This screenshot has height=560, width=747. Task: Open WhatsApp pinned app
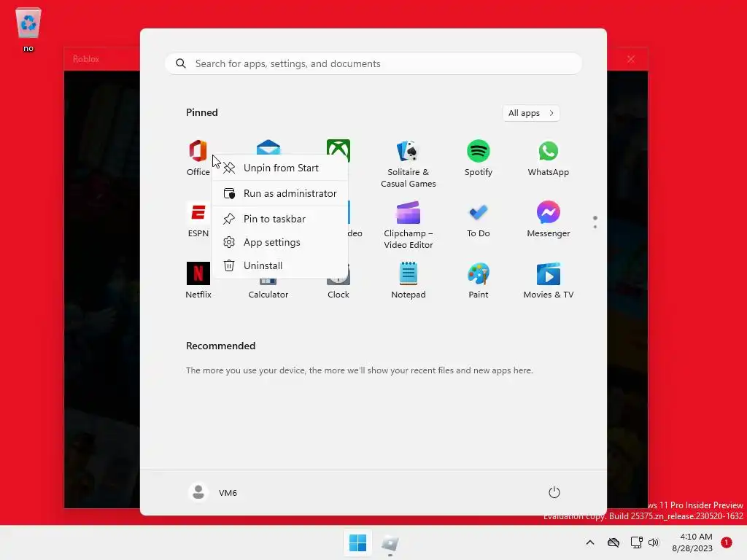pos(549,157)
